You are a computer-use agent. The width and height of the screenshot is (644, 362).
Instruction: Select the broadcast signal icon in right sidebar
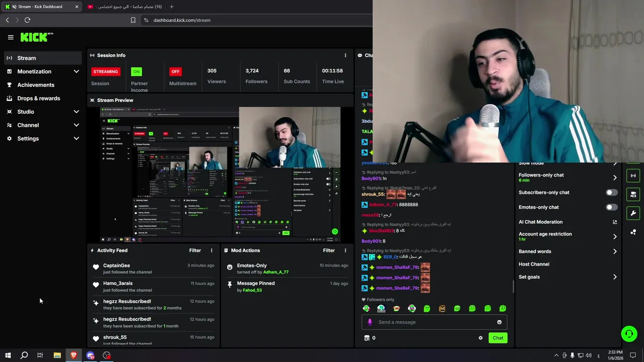click(x=633, y=175)
